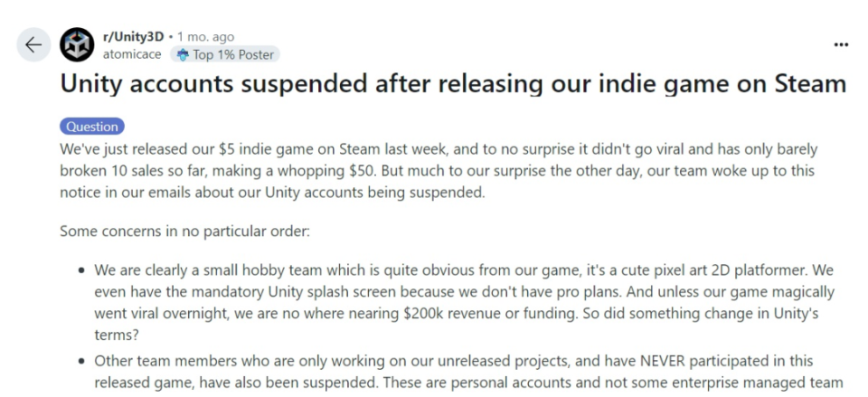Image resolution: width=868 pixels, height=397 pixels.
Task: Click the bullet dot before "Other team members"
Action: [82, 360]
